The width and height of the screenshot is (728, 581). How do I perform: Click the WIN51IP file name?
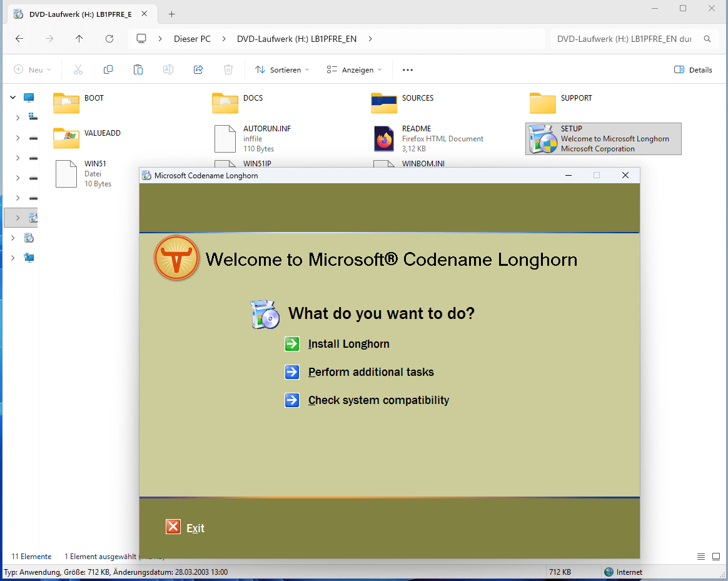click(x=257, y=163)
